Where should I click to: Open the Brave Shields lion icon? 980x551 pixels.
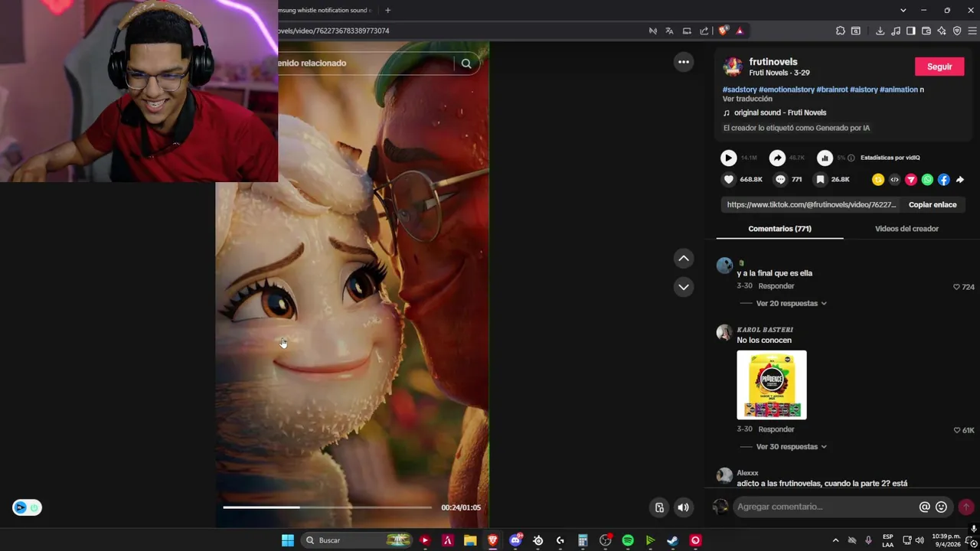click(x=723, y=31)
